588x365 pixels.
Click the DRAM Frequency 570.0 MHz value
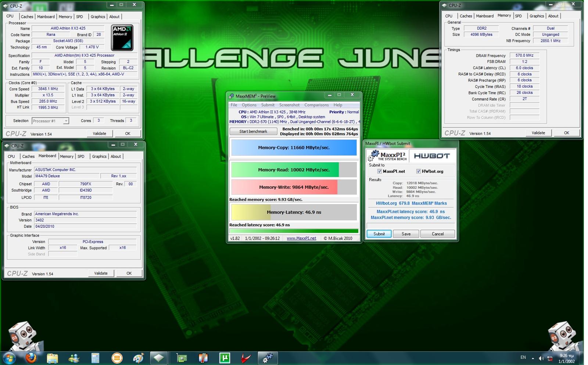(524, 56)
